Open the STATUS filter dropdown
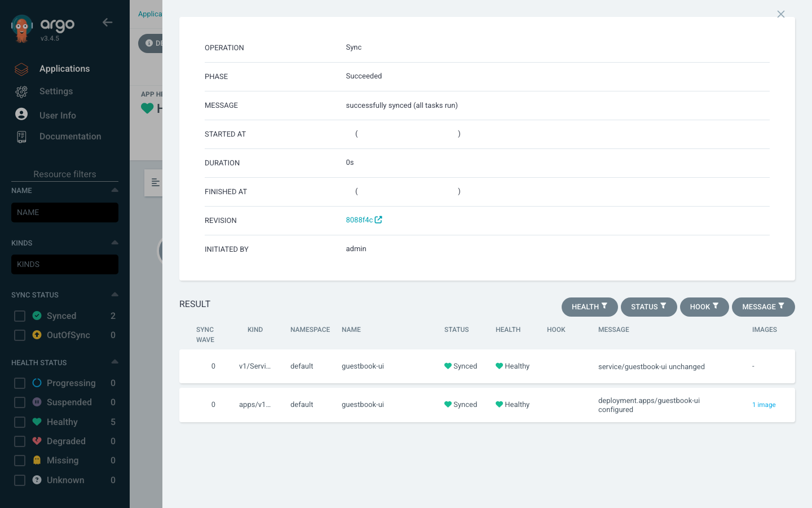This screenshot has width=812, height=508. click(x=649, y=307)
